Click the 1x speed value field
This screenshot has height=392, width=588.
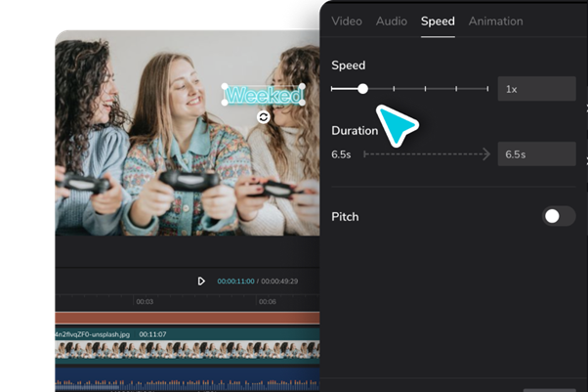(536, 89)
